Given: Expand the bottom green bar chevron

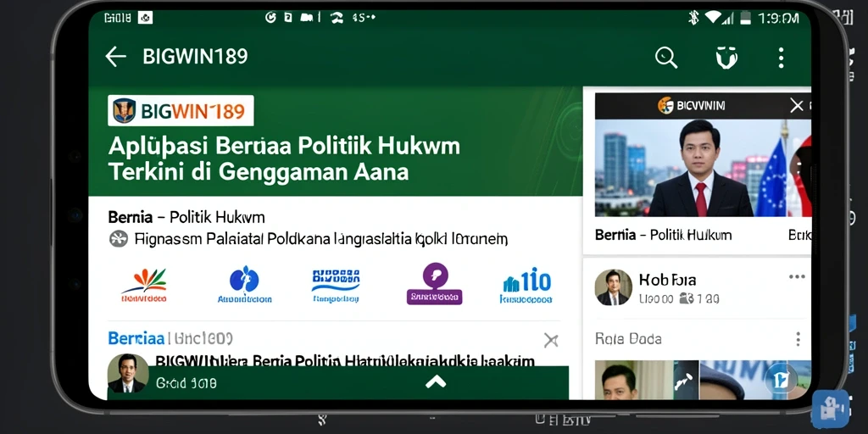Looking at the screenshot, I should pos(436,381).
